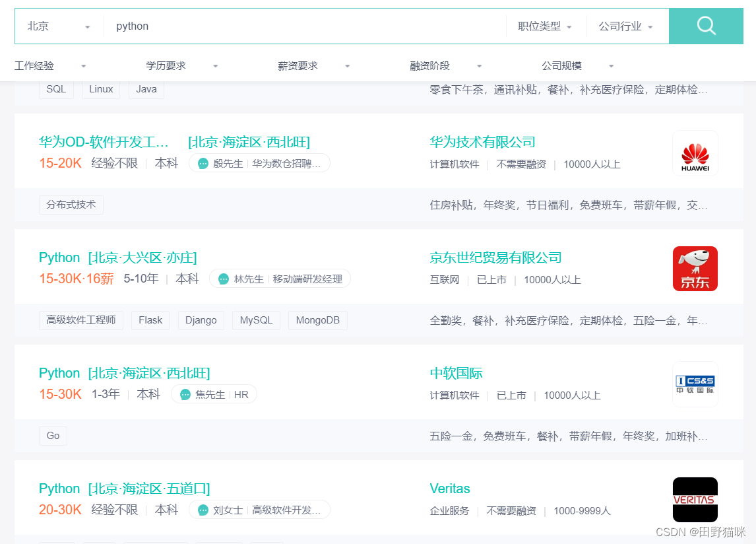
Task: Expand the 薪资要求 filter
Action: tap(313, 65)
